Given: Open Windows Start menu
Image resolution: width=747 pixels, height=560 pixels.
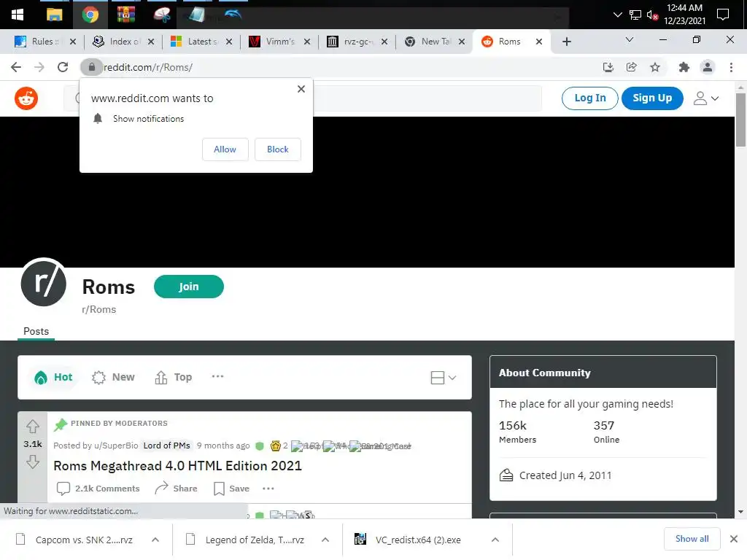Looking at the screenshot, I should tap(18, 15).
